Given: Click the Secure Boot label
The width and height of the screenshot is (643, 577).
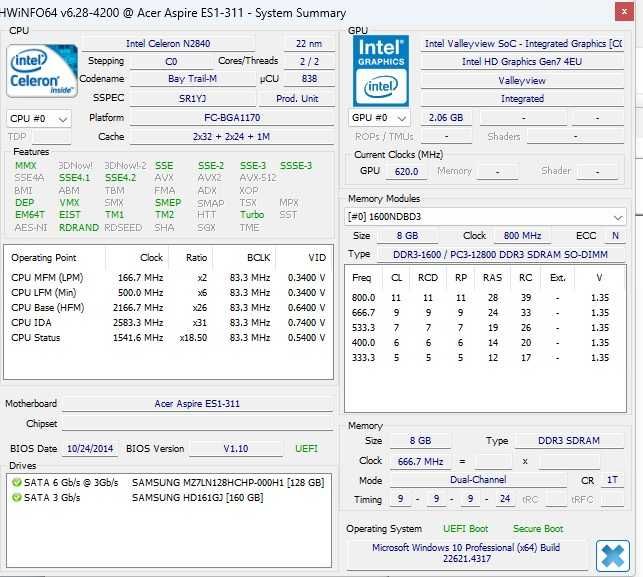Looking at the screenshot, I should (x=538, y=529).
